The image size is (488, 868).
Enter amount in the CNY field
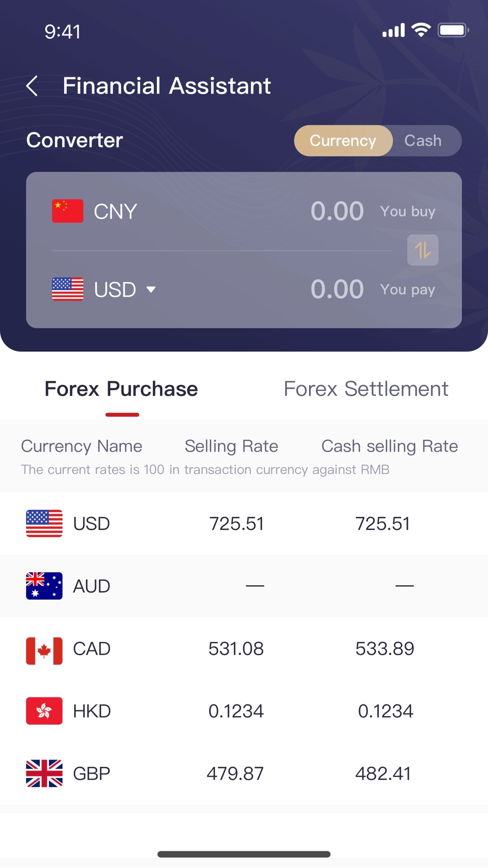click(x=337, y=211)
